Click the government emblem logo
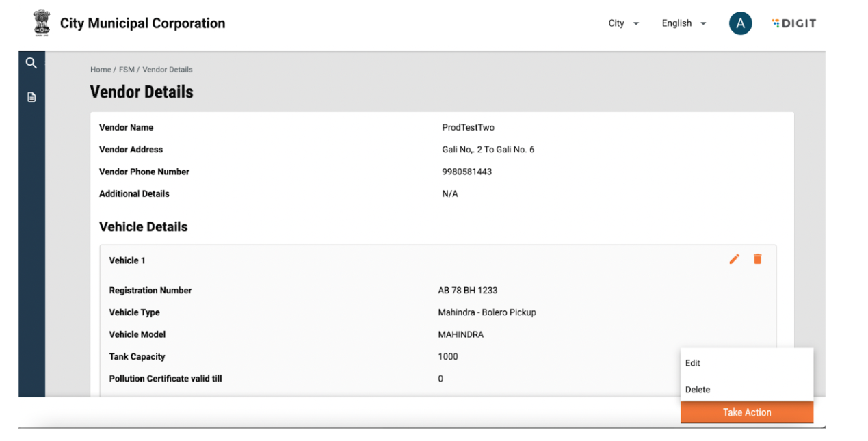 pos(42,23)
